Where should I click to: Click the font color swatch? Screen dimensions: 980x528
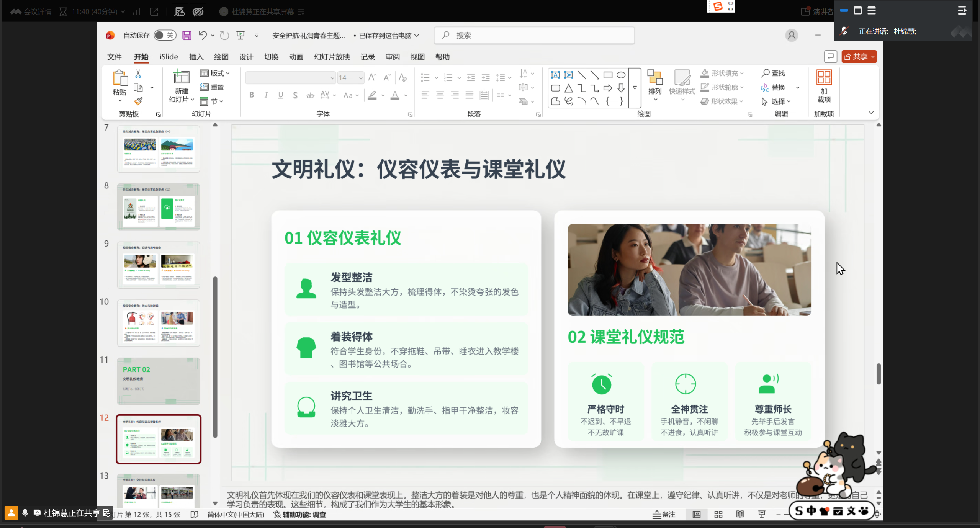[395, 95]
